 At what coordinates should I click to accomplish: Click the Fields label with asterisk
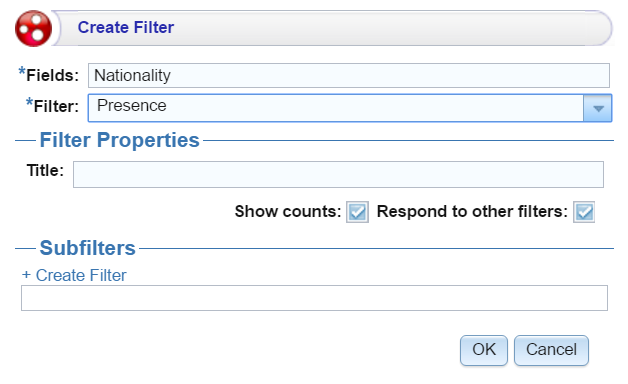click(x=49, y=74)
